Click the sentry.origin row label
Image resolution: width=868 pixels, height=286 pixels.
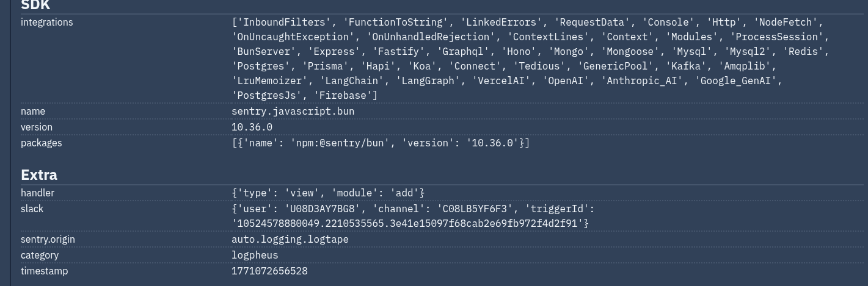click(48, 240)
